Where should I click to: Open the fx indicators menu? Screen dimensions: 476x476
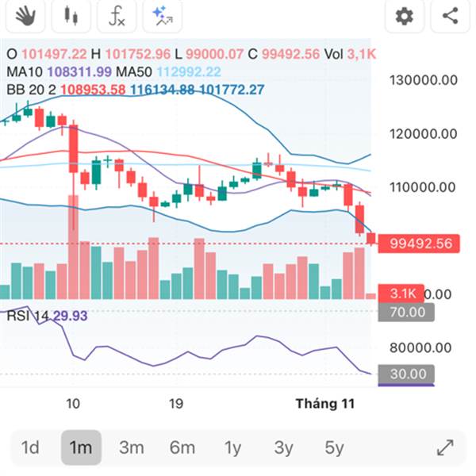pyautogui.click(x=117, y=15)
